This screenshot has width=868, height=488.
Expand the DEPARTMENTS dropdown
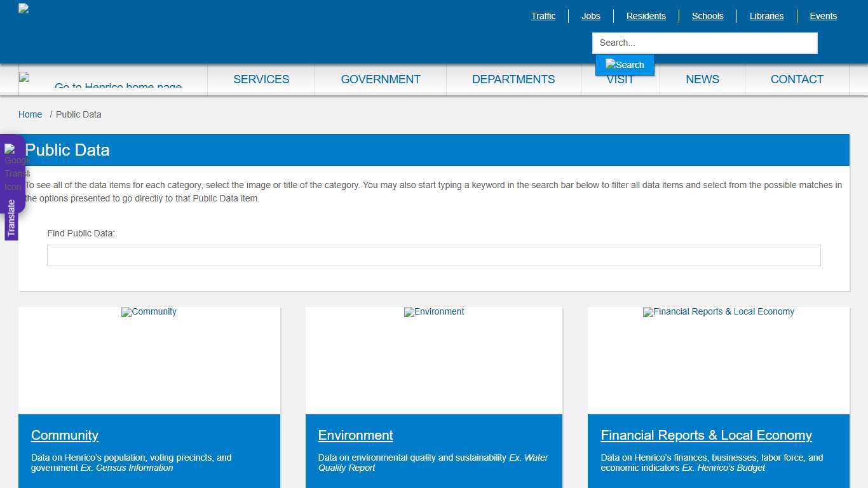(x=513, y=79)
